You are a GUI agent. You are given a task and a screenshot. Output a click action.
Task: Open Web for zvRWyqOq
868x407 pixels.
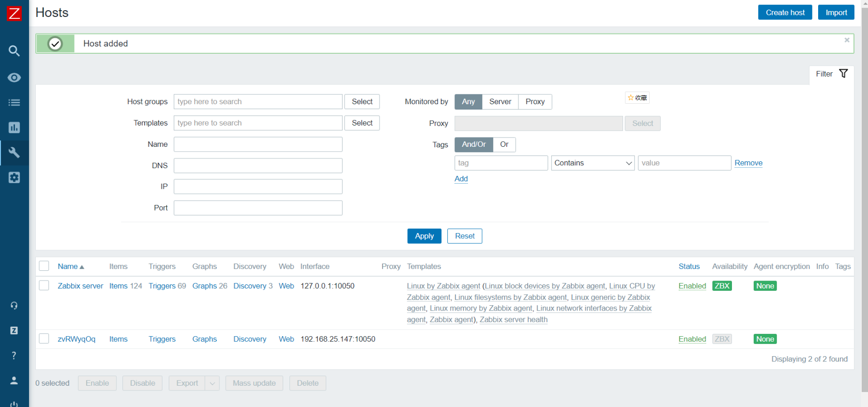coord(286,339)
